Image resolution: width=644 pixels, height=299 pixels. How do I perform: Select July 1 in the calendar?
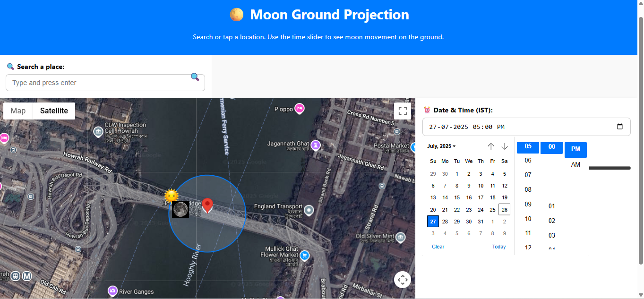coord(456,174)
